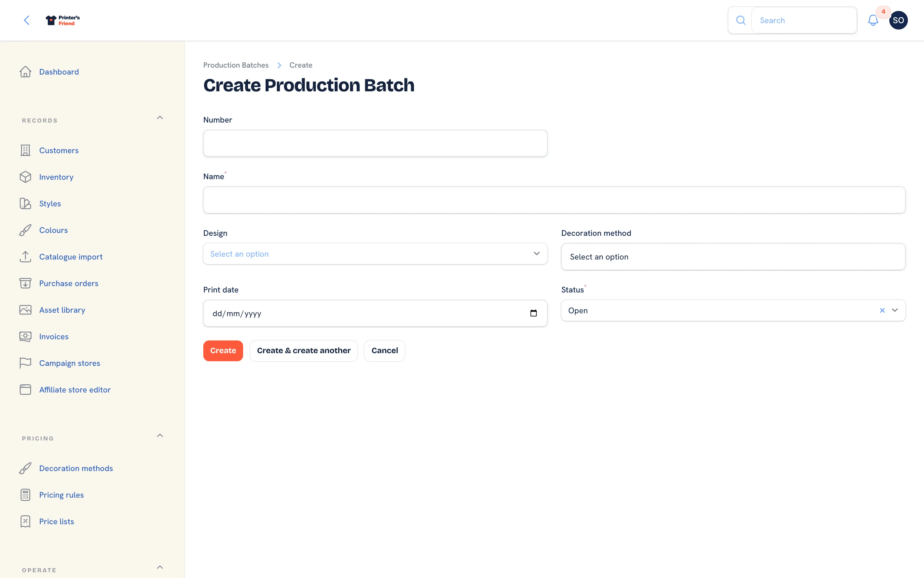
Task: Click the Price lists receipt icon
Action: click(x=25, y=521)
